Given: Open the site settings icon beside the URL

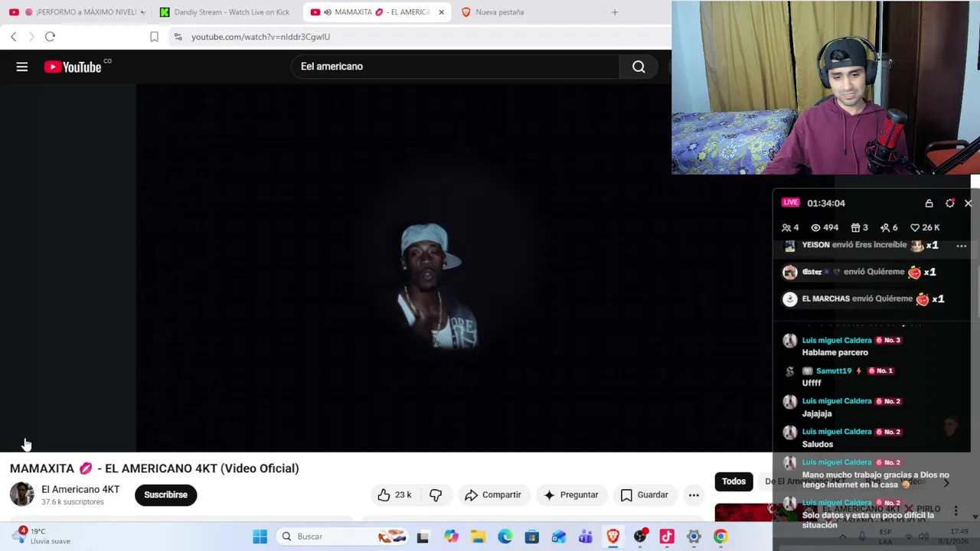Looking at the screenshot, I should click(178, 37).
